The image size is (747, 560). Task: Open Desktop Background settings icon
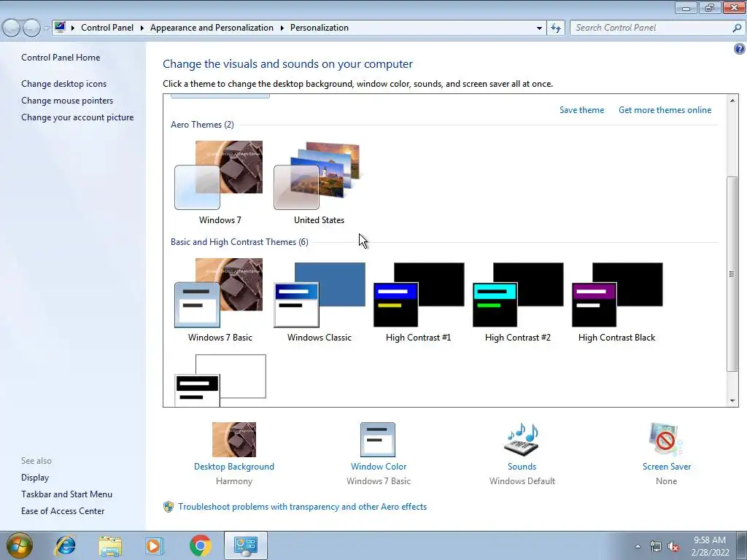coord(234,440)
